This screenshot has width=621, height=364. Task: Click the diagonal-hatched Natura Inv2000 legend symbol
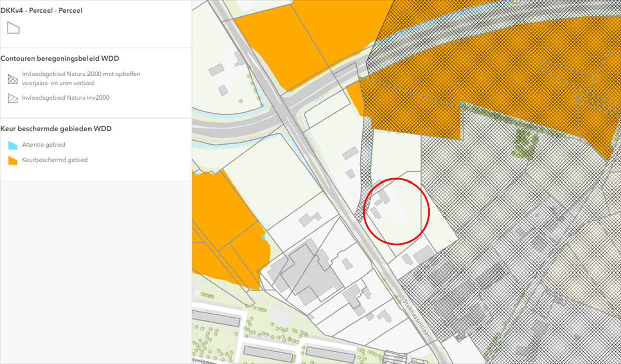(x=13, y=98)
